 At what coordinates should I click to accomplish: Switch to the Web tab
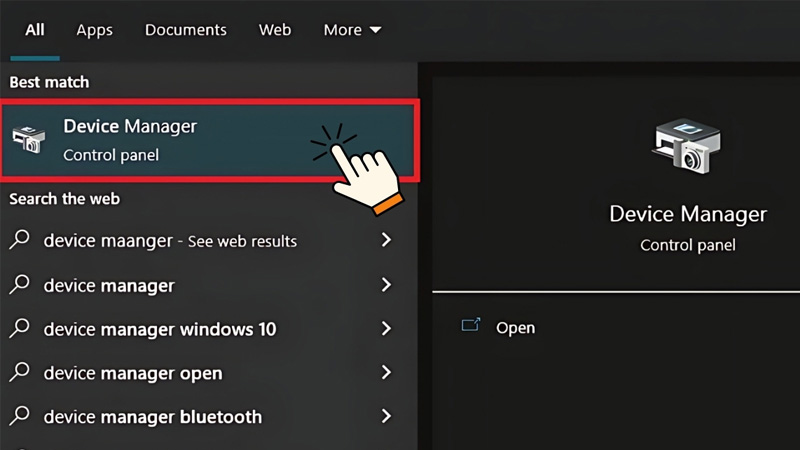click(275, 30)
